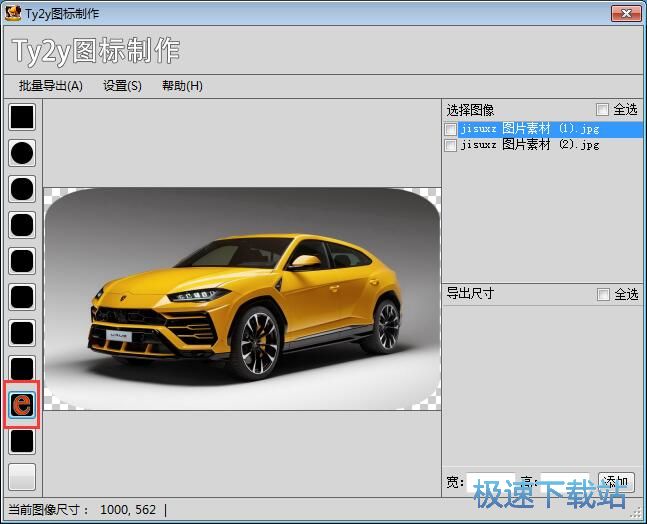Select the shape icon directly above the 'e' icon
Image resolution: width=647 pixels, height=524 pixels.
pyautogui.click(x=22, y=369)
